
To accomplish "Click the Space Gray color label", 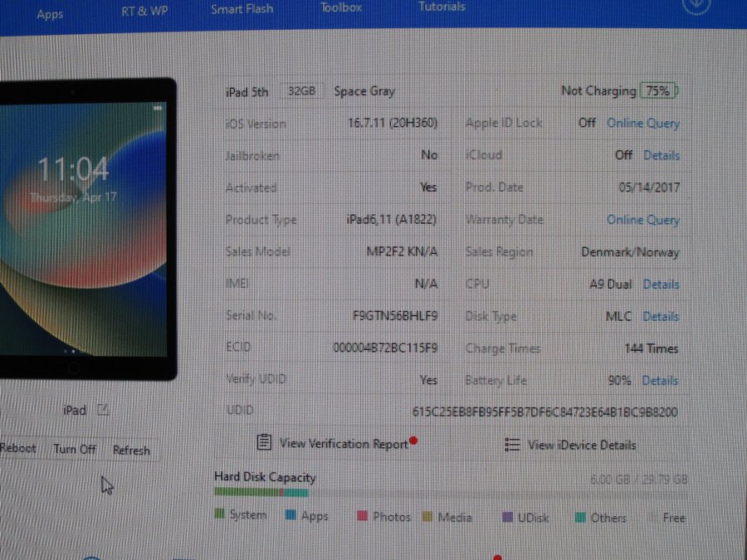I will click(364, 91).
